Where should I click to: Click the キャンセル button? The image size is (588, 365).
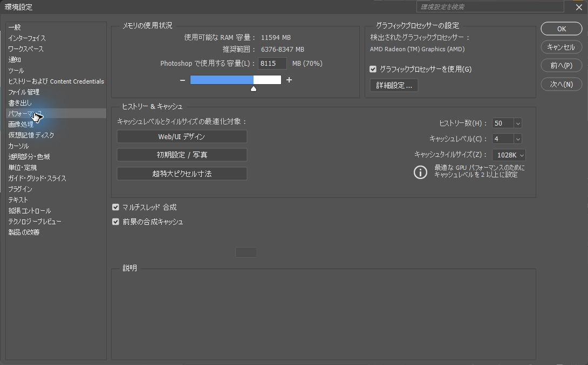pyautogui.click(x=562, y=47)
